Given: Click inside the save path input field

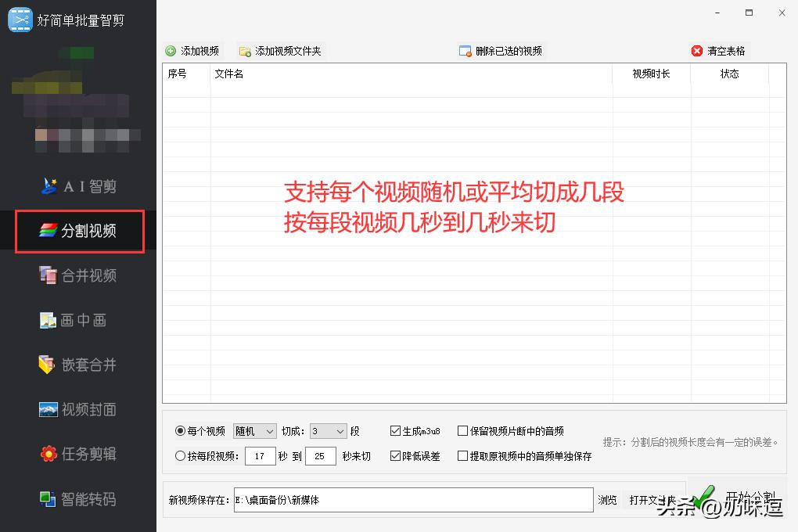Looking at the screenshot, I should [407, 500].
